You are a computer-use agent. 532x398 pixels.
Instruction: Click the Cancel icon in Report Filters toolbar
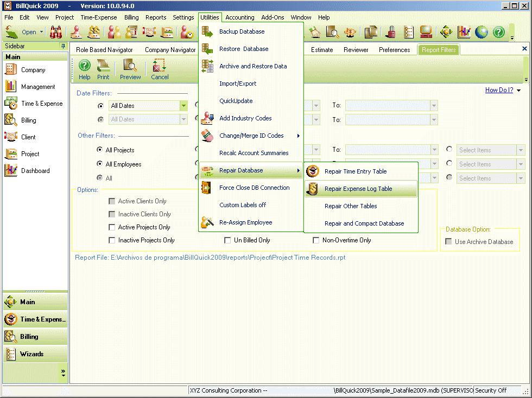tap(159, 65)
